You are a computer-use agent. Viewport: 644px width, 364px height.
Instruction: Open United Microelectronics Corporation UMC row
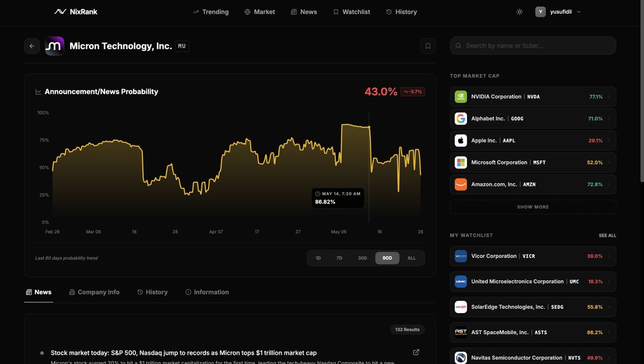click(533, 281)
